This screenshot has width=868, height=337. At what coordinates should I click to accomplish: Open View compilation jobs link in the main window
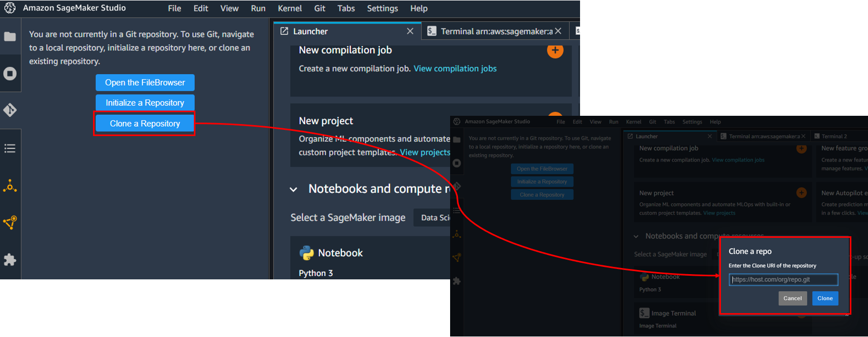pos(455,69)
